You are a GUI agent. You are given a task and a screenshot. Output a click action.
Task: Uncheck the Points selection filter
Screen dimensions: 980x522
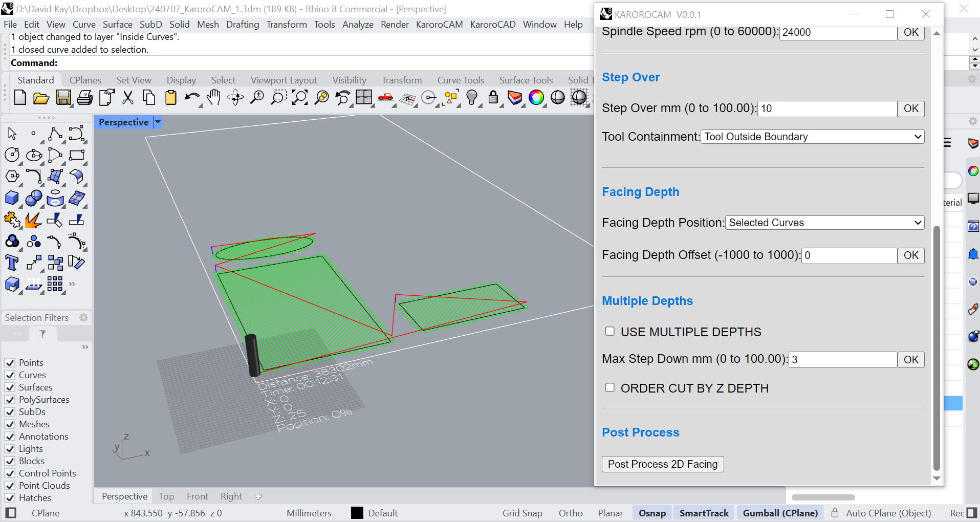coord(10,363)
